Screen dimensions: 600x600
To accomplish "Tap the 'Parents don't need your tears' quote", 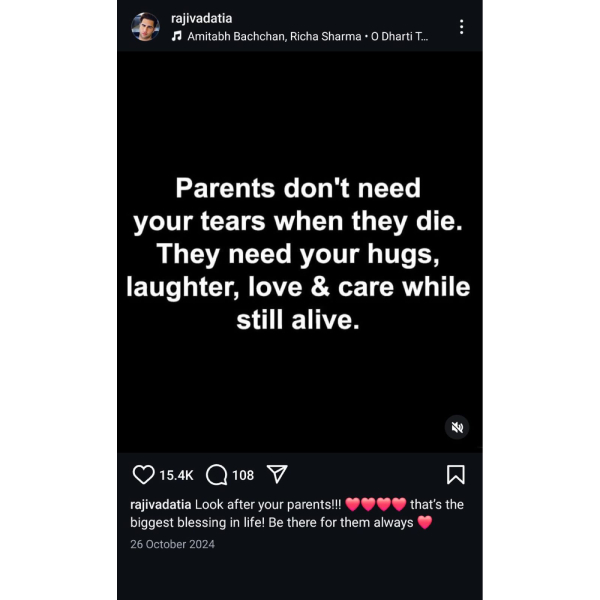I will click(x=298, y=254).
